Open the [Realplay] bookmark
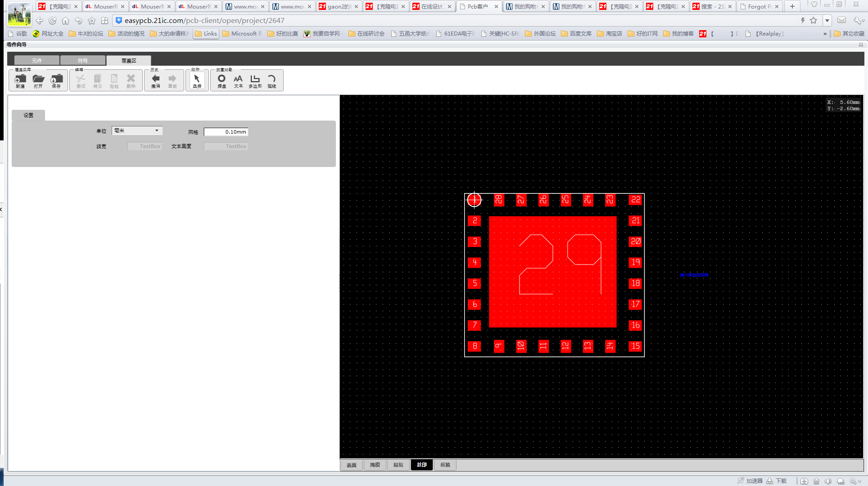 (x=765, y=34)
